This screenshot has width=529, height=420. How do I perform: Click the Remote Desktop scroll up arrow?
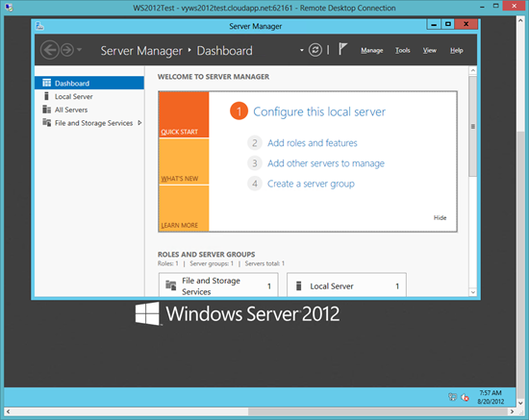pyautogui.click(x=520, y=20)
